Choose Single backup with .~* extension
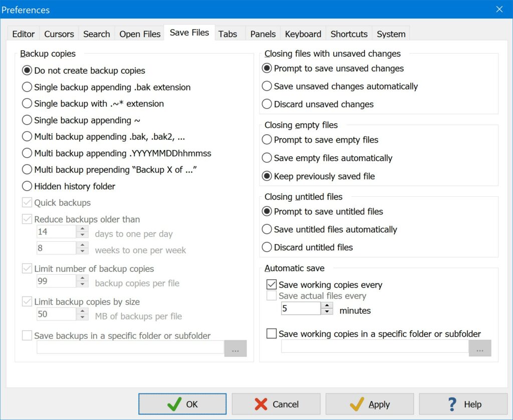Image resolution: width=513 pixels, height=420 pixels. (x=93, y=104)
